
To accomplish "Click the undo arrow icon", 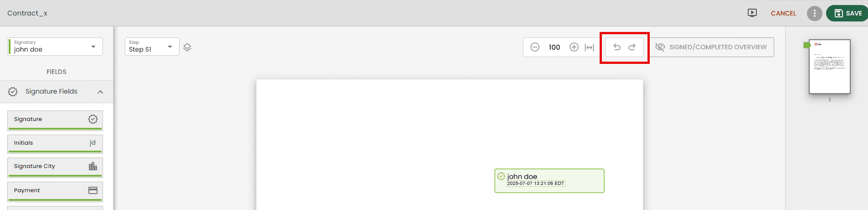I will click(x=617, y=47).
